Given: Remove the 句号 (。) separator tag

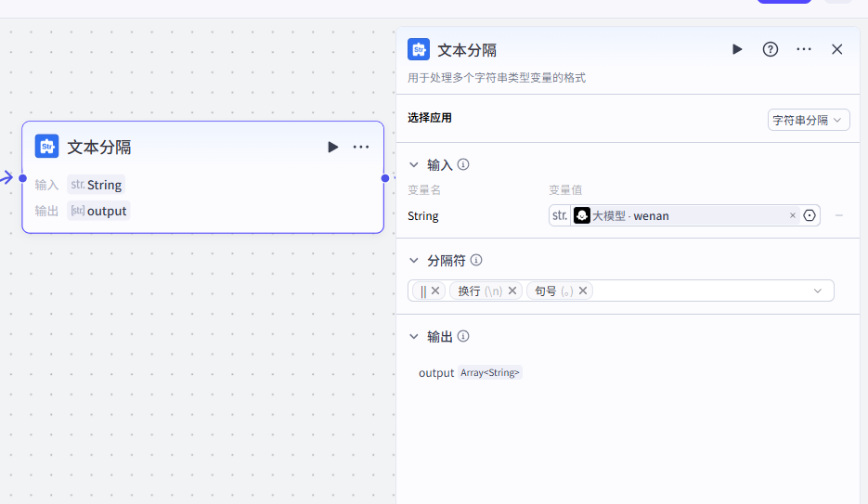Looking at the screenshot, I should click(x=583, y=291).
